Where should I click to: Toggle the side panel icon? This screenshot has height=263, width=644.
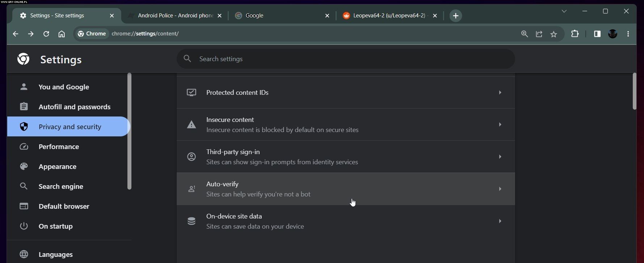tap(597, 34)
